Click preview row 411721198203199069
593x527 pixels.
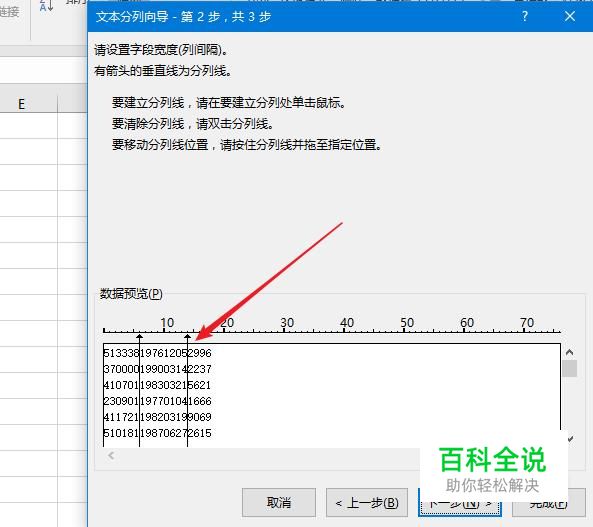pyautogui.click(x=157, y=417)
